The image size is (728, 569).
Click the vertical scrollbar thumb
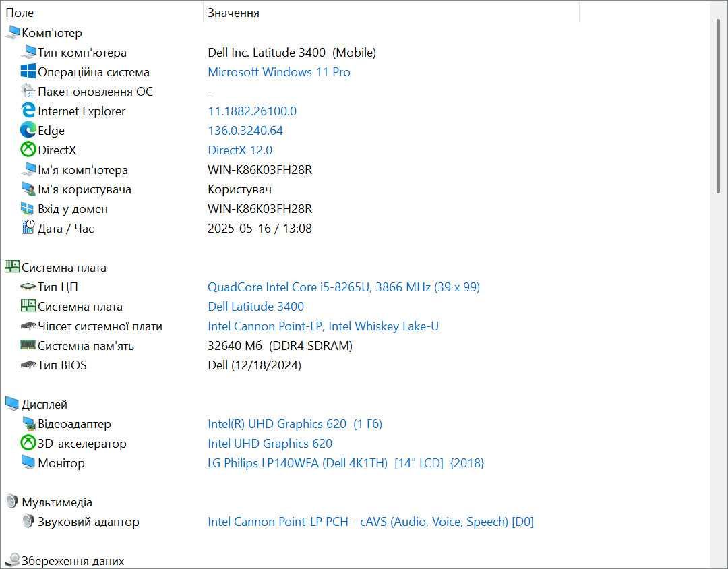point(719,106)
